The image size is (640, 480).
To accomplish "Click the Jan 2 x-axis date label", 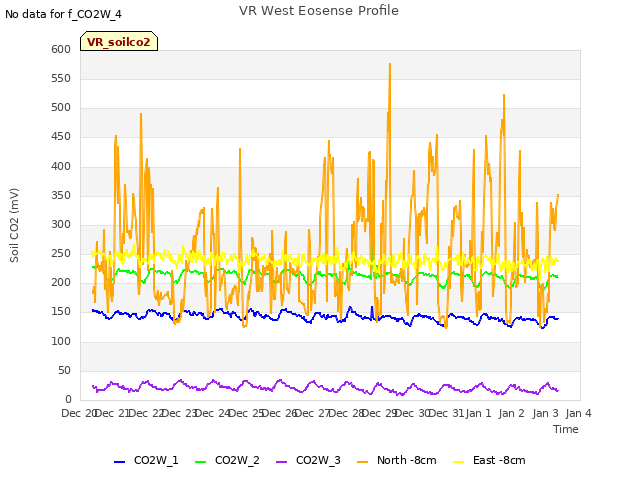I will (x=511, y=413).
